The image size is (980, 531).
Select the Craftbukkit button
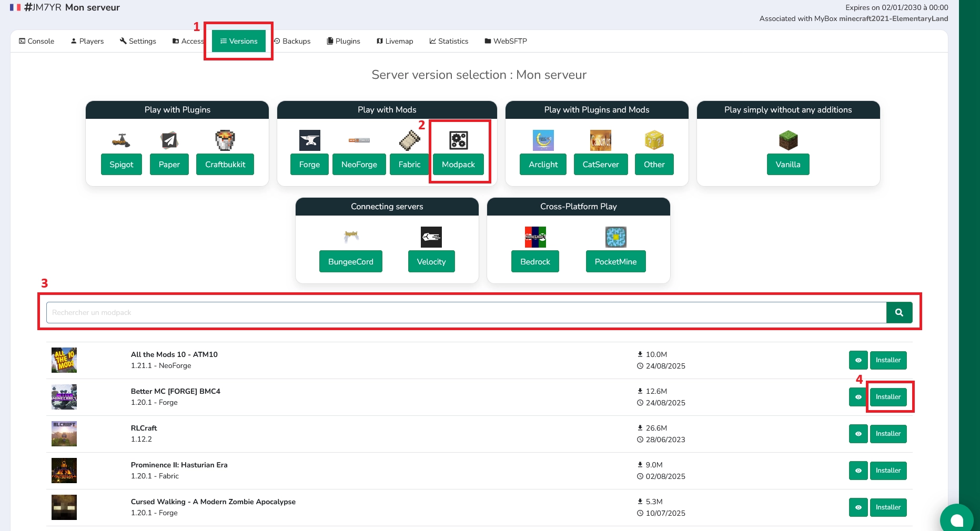225,165
